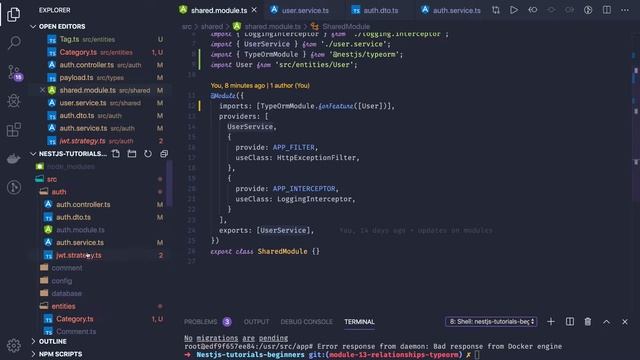Select the TERMINAL panel tab
The image size is (640, 360).
point(359,322)
